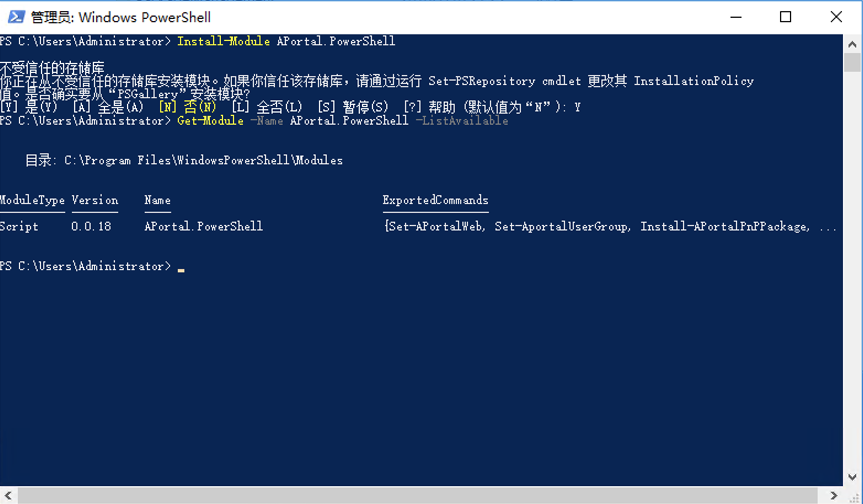Click the Install-Module command text
This screenshot has width=863, height=504.
click(x=223, y=41)
